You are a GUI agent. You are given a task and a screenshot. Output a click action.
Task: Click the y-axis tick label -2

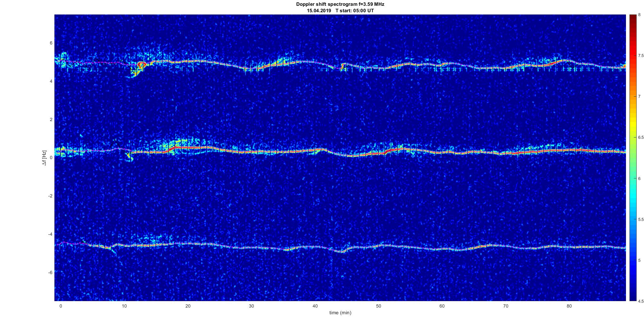coord(51,196)
